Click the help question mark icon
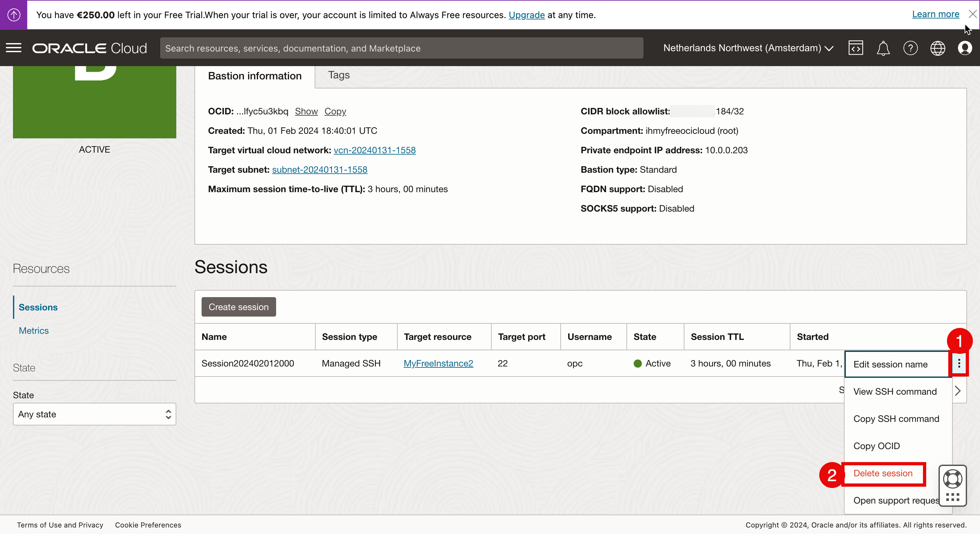 tap(910, 48)
